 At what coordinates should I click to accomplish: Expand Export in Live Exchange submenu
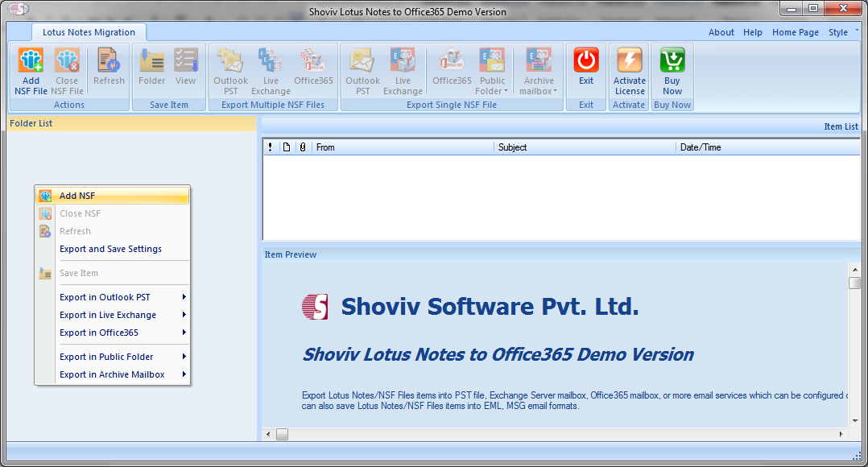(x=113, y=315)
